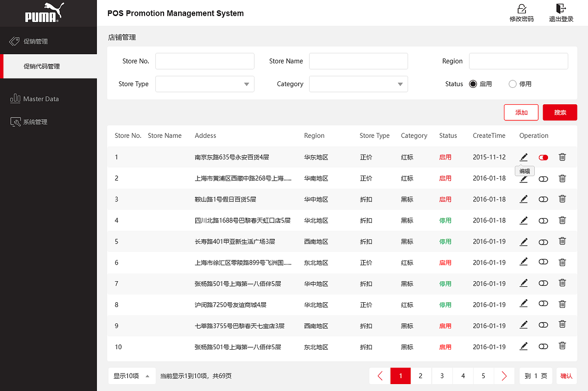Toggle status switch for store row 7
588x391 pixels.
(x=543, y=283)
